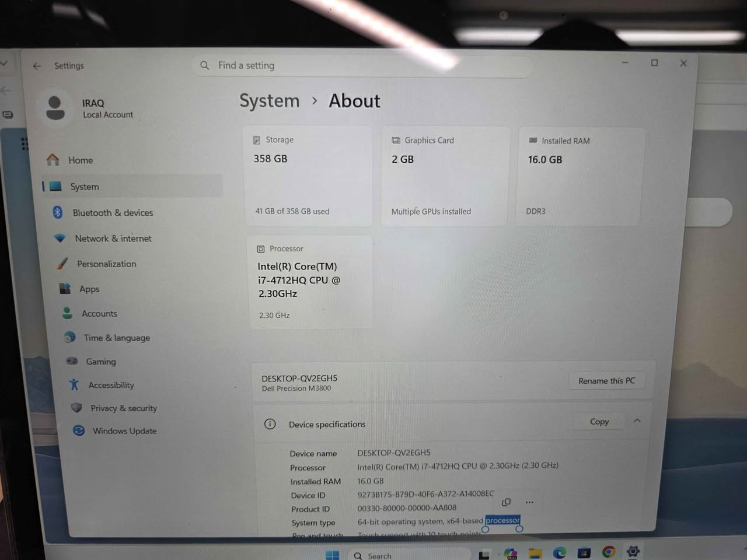Click the Bluetooth icon in sidebar

(57, 212)
